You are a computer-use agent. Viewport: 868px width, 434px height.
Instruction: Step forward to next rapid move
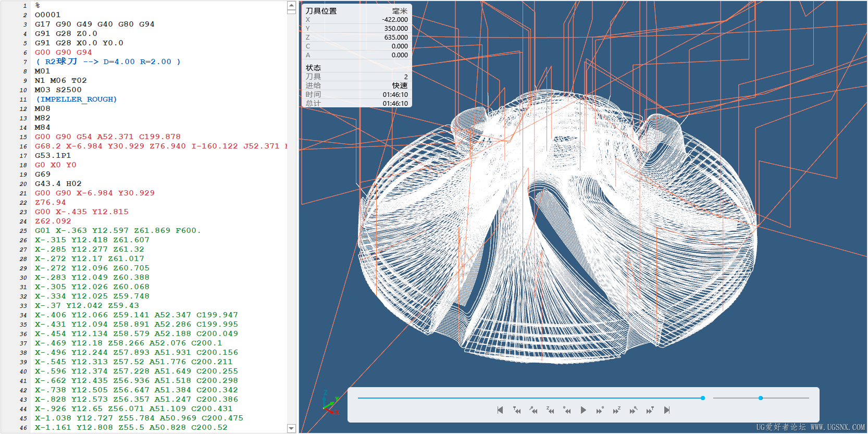(634, 410)
